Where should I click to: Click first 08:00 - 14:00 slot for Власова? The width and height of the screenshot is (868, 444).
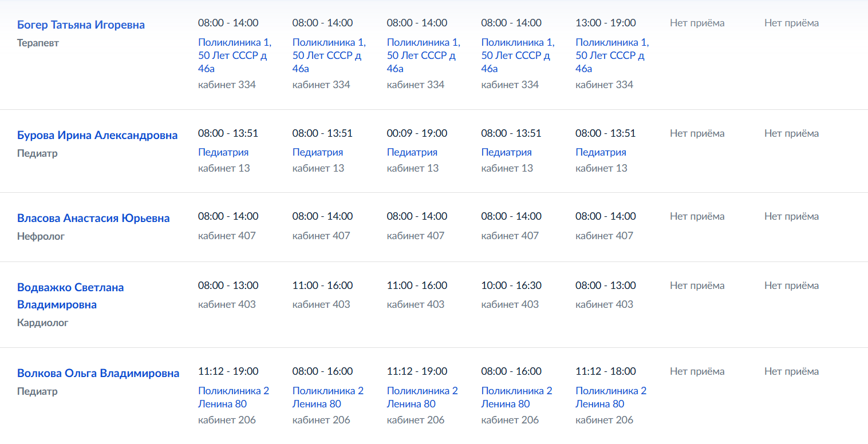pos(228,216)
